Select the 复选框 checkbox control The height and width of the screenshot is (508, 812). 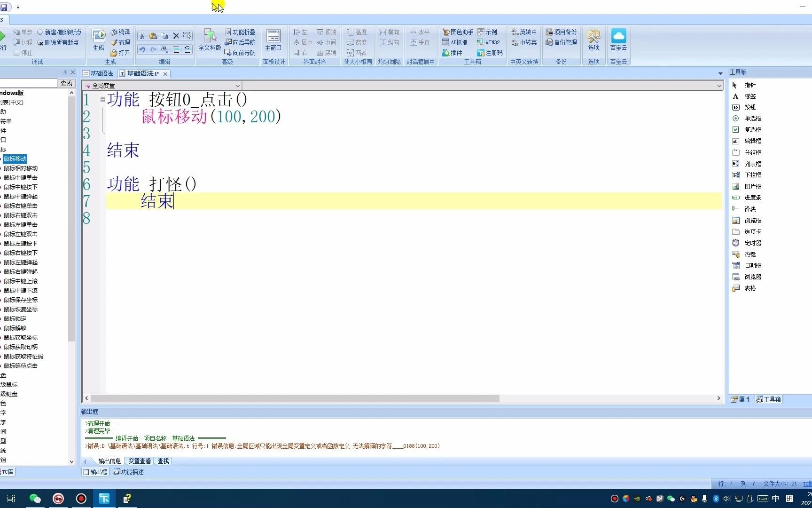tap(747, 130)
